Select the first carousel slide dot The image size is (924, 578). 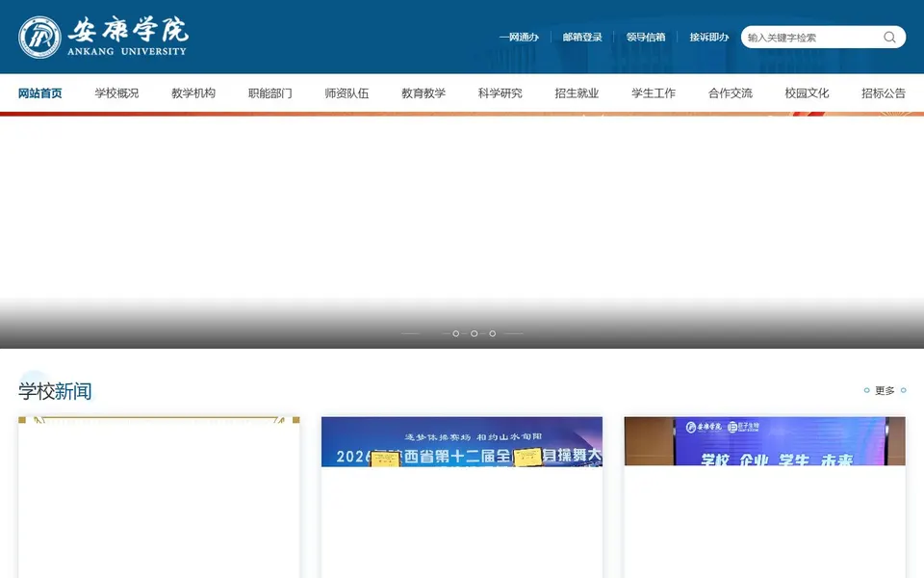tap(455, 334)
